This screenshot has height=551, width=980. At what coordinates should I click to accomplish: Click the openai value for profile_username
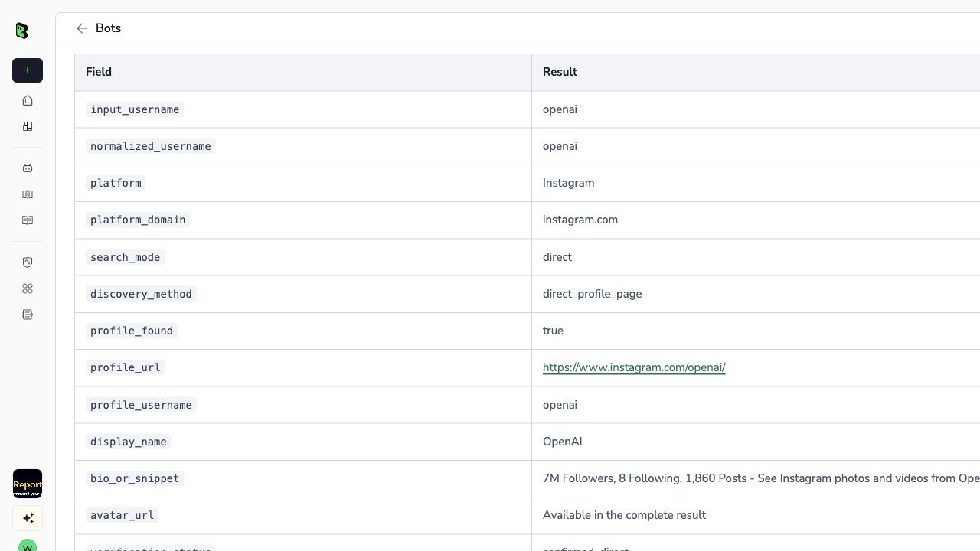click(560, 405)
